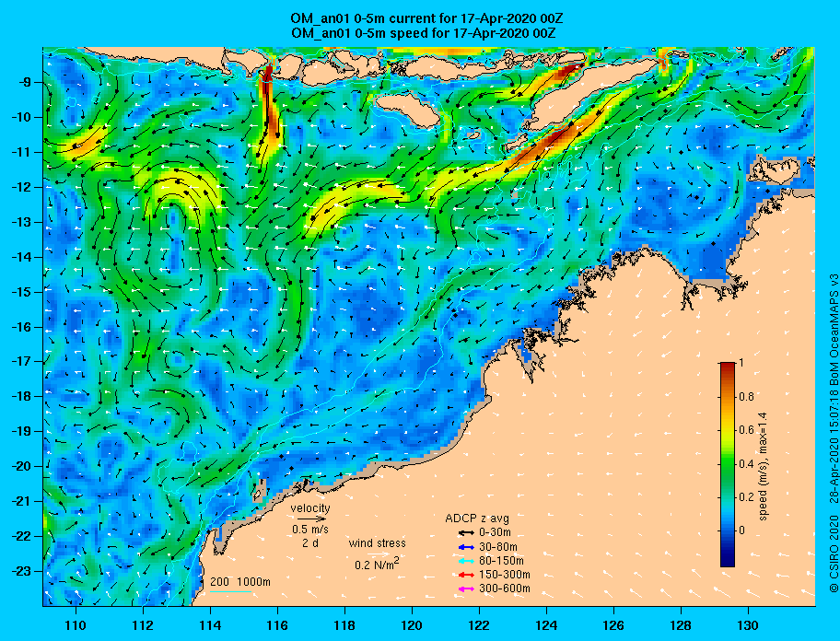Click the latitude axis label '-18'

(x=21, y=397)
